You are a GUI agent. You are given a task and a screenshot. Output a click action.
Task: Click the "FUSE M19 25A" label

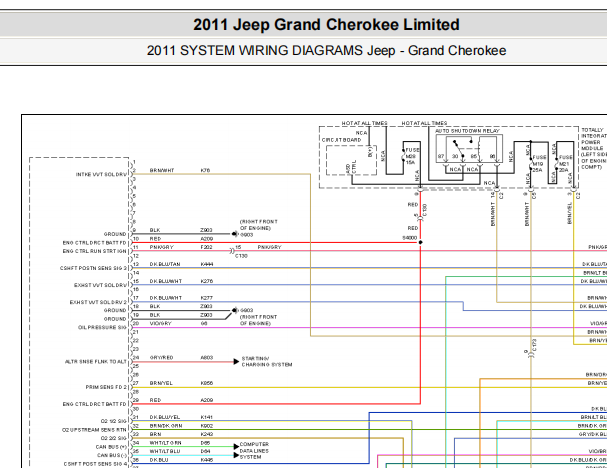point(539,164)
